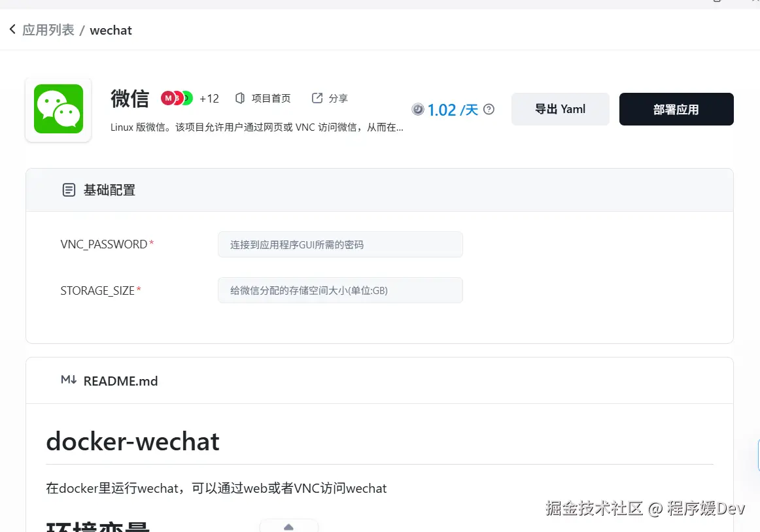This screenshot has height=532, width=760.
Task: Click the green contributor avatar
Action: [188, 98]
